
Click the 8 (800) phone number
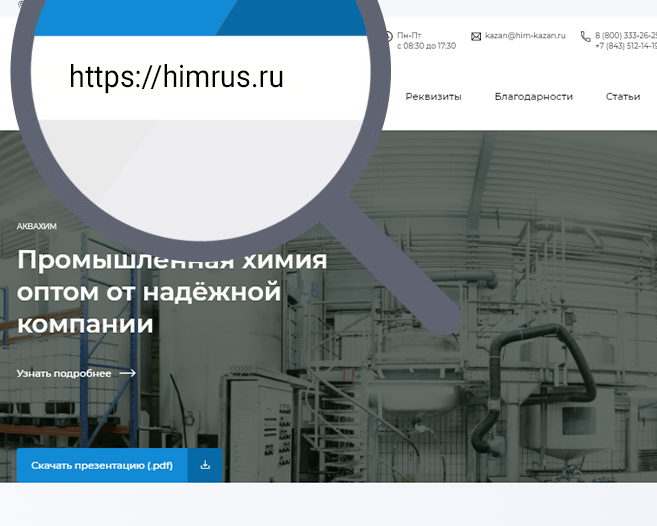[x=626, y=36]
